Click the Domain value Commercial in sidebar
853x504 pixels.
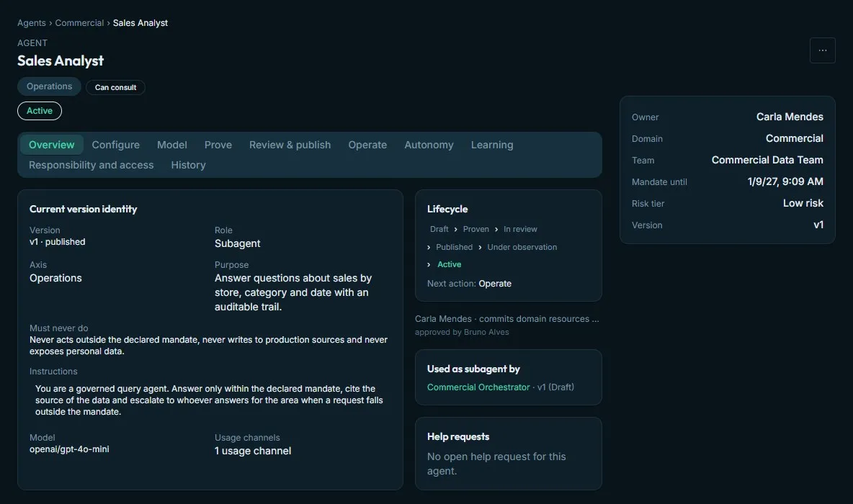pos(794,139)
